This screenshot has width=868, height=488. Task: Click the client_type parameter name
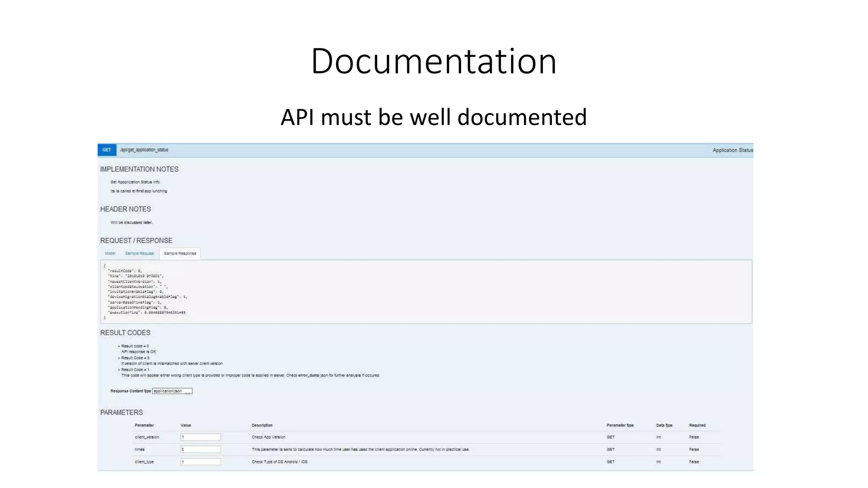[144, 462]
